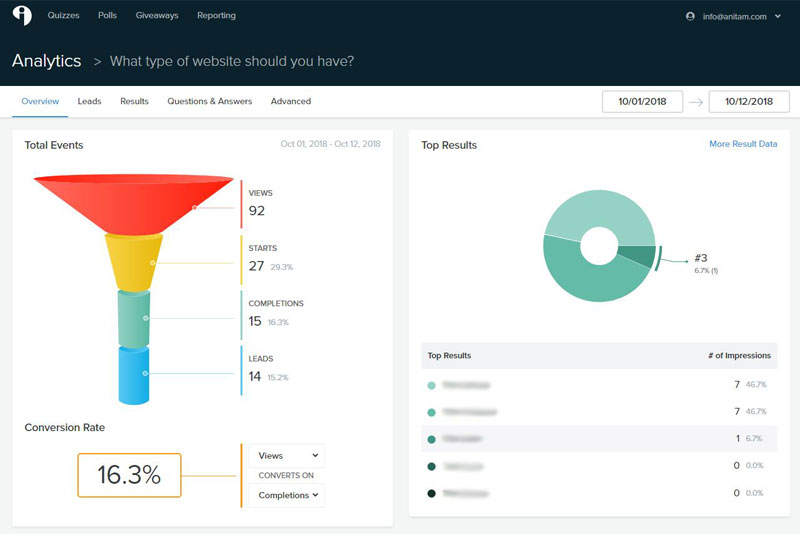Screen dimensions: 800x534
Task: Open the Reporting menu
Action: (x=216, y=15)
